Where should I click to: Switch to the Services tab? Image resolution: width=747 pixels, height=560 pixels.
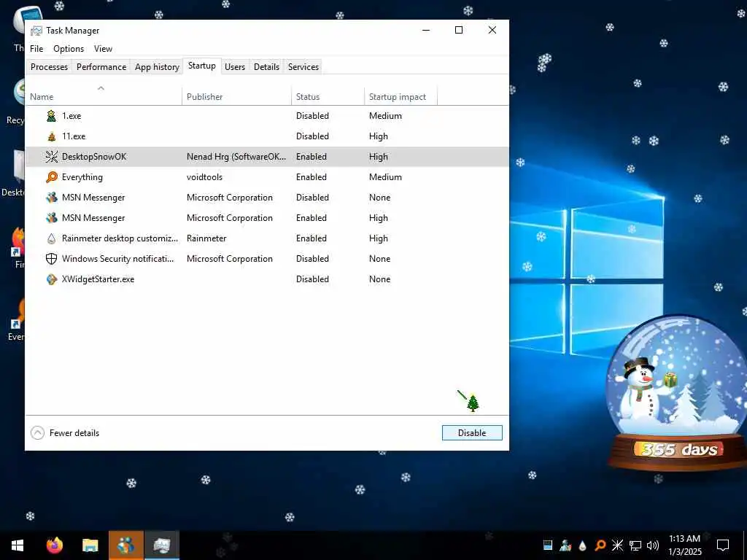[303, 66]
